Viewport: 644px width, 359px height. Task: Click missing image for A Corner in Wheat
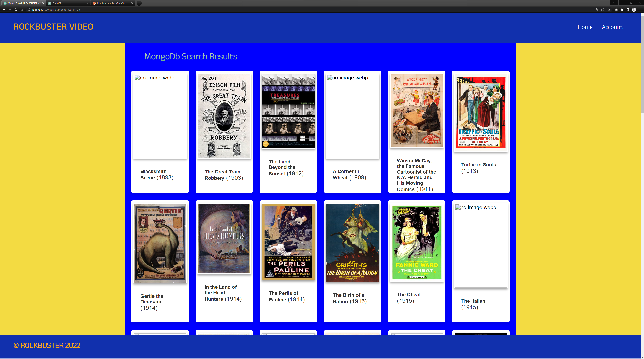(353, 116)
